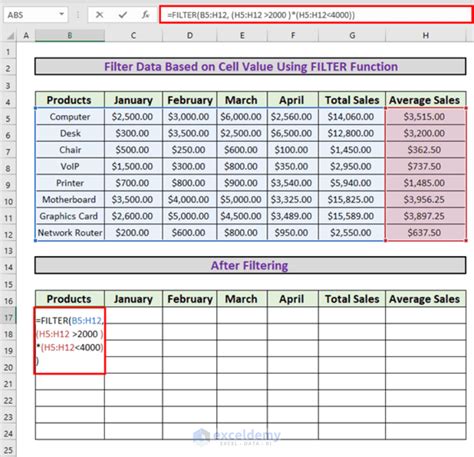Image resolution: width=474 pixels, height=457 pixels.
Task: Select Graphics Card total sales $15,589.00
Action: point(352,216)
